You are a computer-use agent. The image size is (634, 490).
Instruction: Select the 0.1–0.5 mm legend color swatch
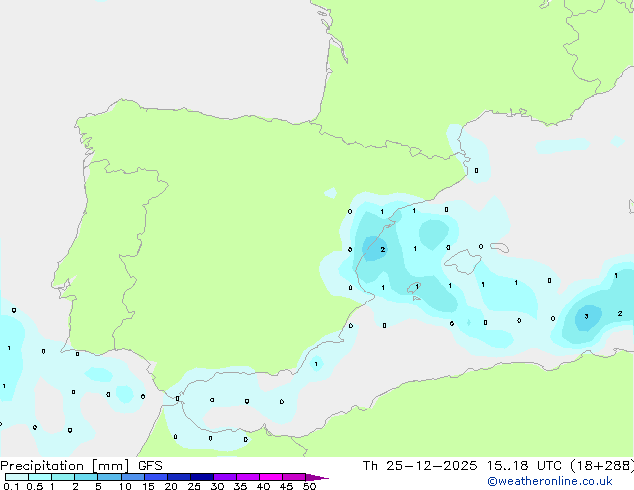[17, 477]
